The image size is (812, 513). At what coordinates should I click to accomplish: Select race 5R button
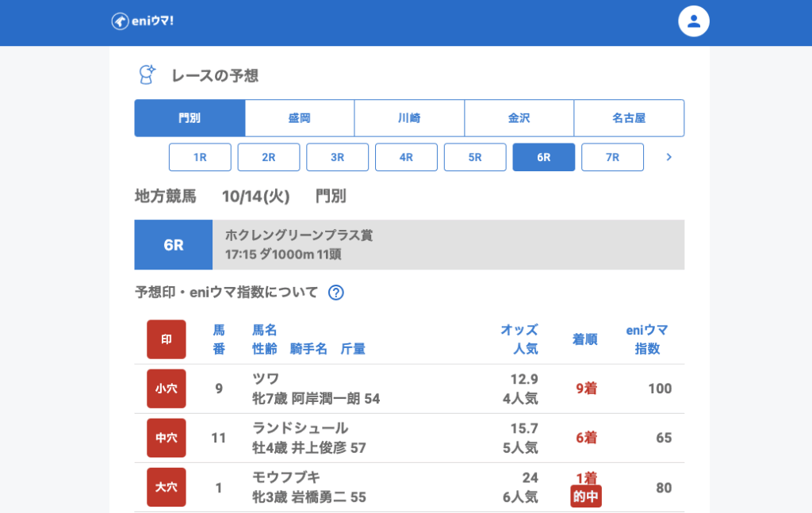click(x=475, y=157)
